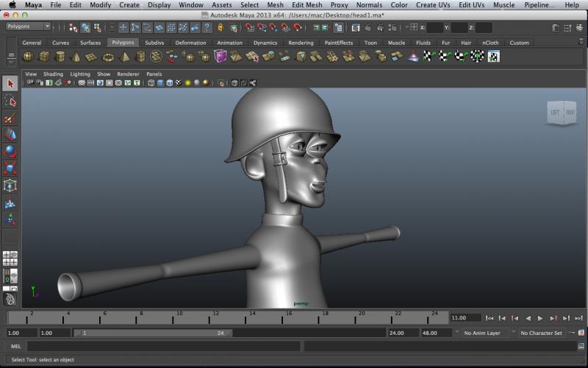This screenshot has width=588, height=368.
Task: Open the Polygons menu set dropdown
Action: (28, 26)
